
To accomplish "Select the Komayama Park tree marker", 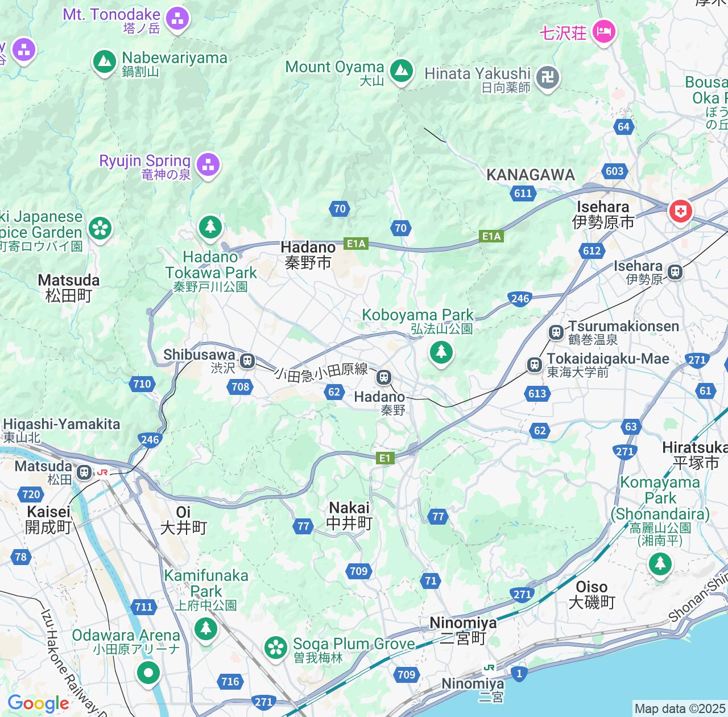I will tap(660, 564).
